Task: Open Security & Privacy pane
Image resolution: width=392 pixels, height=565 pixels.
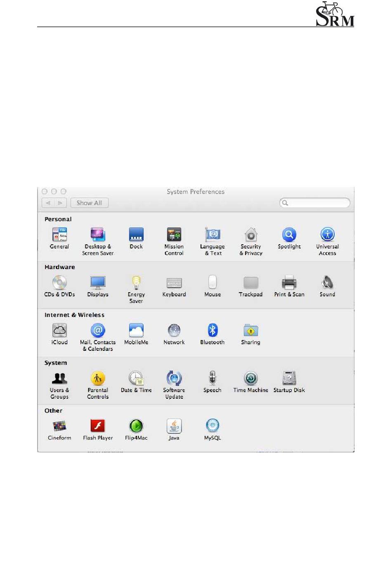Action: (x=251, y=241)
